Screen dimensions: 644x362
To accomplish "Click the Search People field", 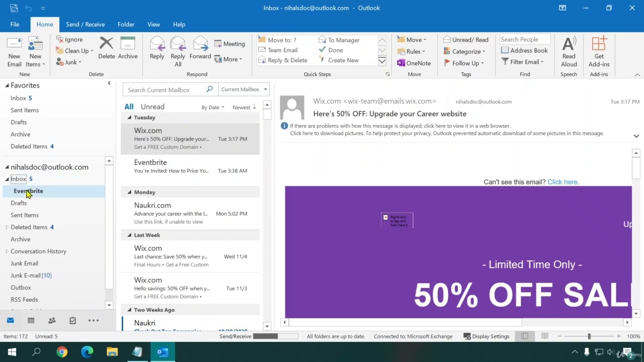I will 524,40.
